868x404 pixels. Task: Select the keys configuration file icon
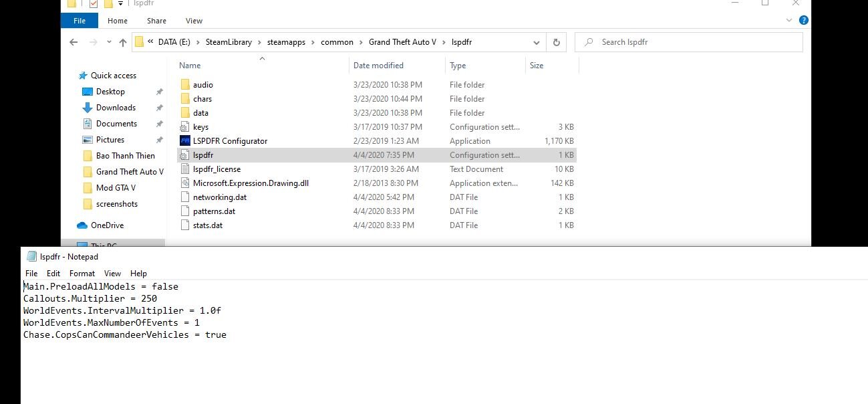coord(186,127)
